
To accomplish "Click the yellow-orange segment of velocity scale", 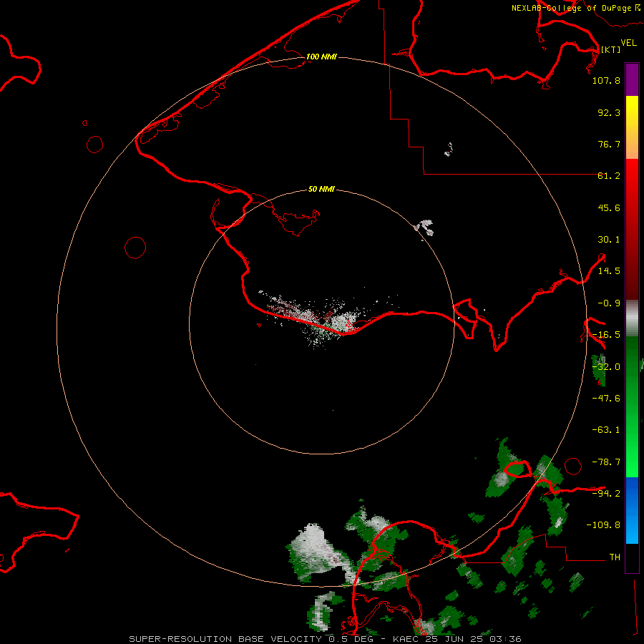I will pos(632,127).
